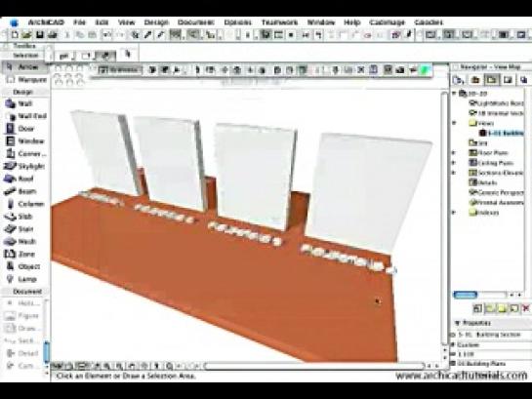Open the Design menu
The image size is (532, 399).
156,22
